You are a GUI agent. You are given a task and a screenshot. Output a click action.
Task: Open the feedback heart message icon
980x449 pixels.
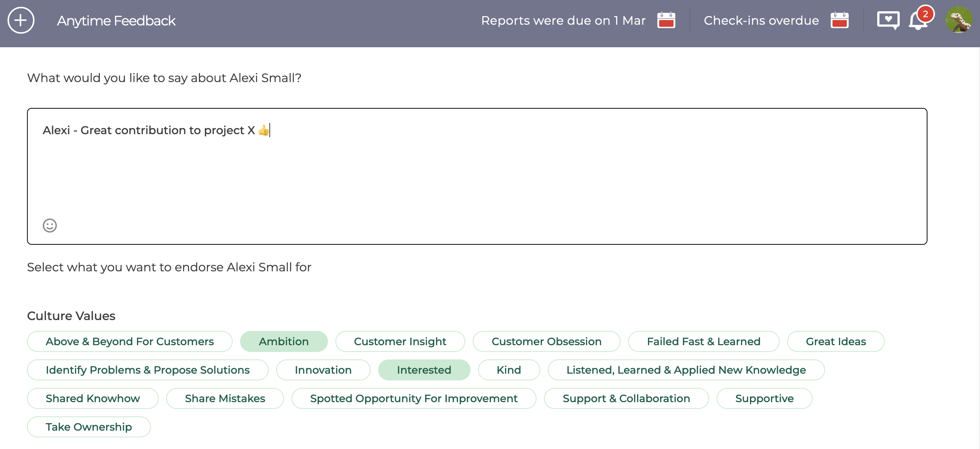(888, 20)
